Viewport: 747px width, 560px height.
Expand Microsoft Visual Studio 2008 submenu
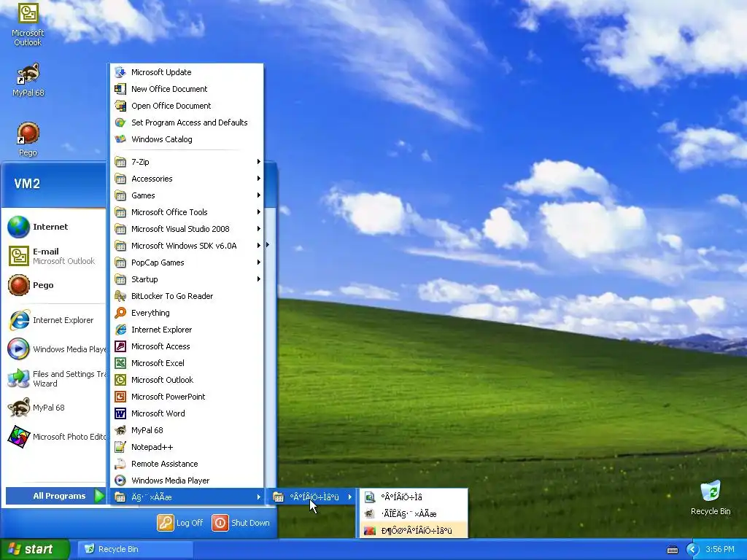pyautogui.click(x=187, y=229)
